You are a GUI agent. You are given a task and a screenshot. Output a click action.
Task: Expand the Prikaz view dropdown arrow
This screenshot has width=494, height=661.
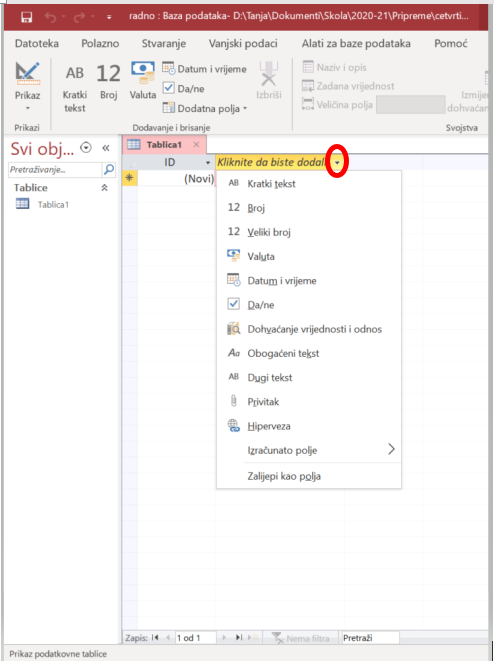(x=28, y=109)
